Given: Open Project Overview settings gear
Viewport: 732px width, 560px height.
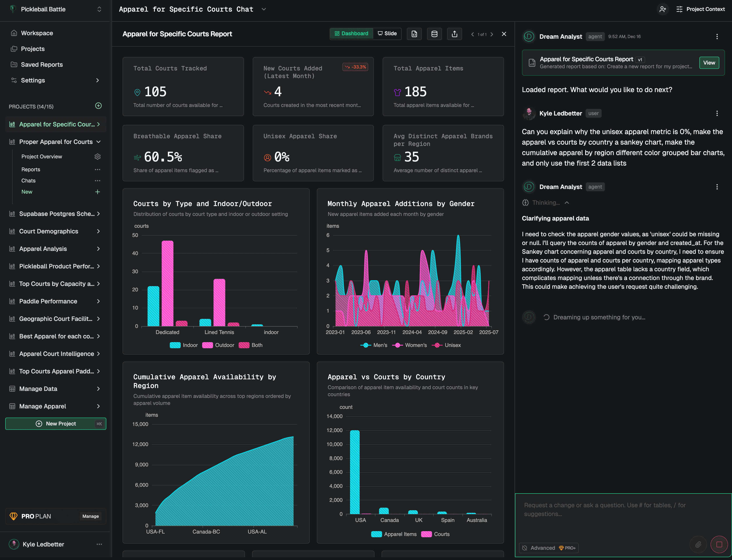Looking at the screenshot, I should pos(97,156).
